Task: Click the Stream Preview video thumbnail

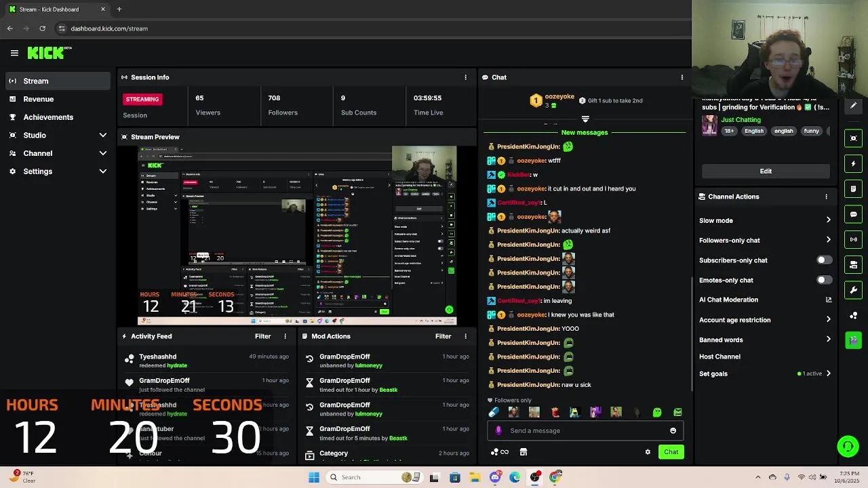Action: [297, 235]
